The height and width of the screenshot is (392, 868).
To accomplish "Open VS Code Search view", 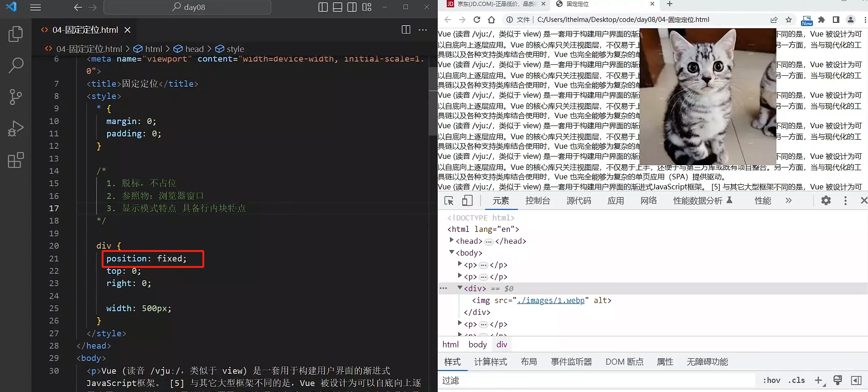I will [15, 65].
